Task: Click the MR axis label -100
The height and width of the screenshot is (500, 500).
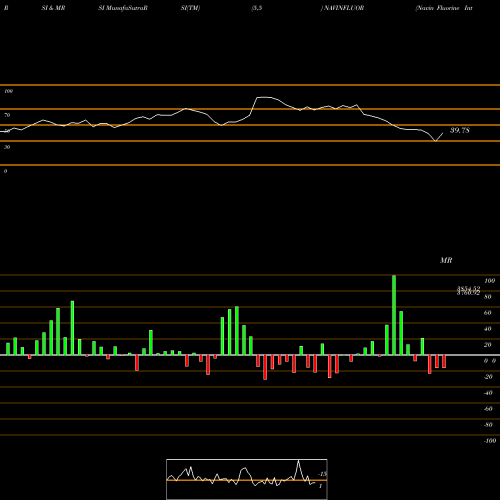Action: (x=490, y=441)
